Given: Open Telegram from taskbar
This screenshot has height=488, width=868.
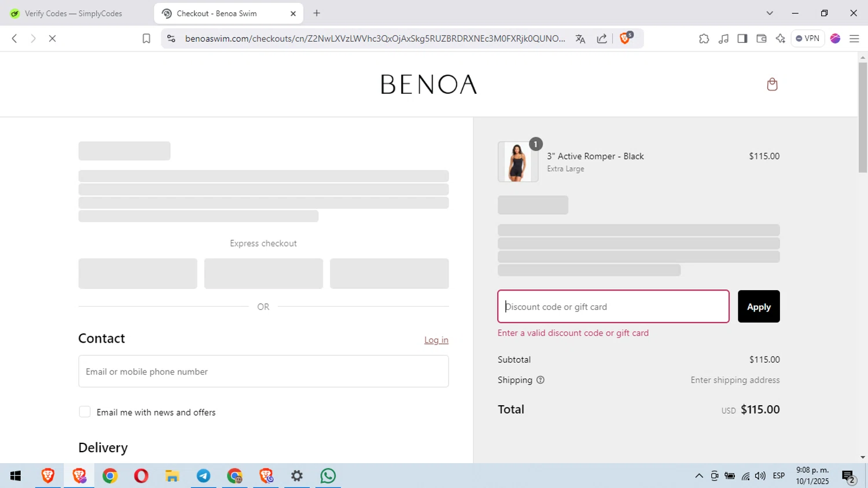Looking at the screenshot, I should 204,476.
